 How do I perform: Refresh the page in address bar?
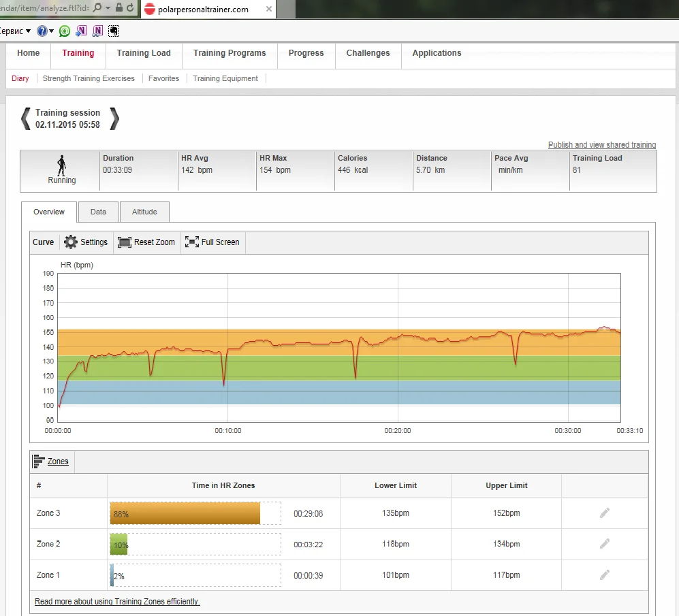click(x=130, y=7)
